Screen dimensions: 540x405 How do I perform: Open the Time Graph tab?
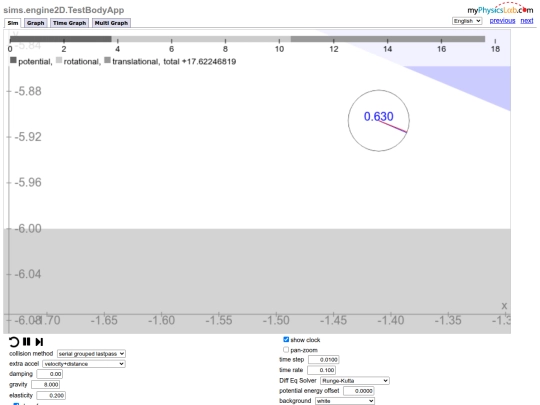click(x=69, y=23)
